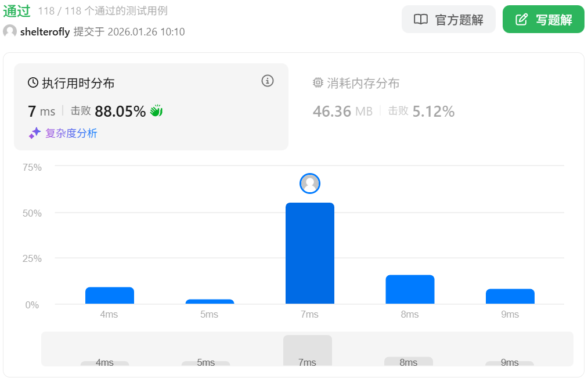Click the 4ms bar in the chart
The image size is (588, 378).
110,296
